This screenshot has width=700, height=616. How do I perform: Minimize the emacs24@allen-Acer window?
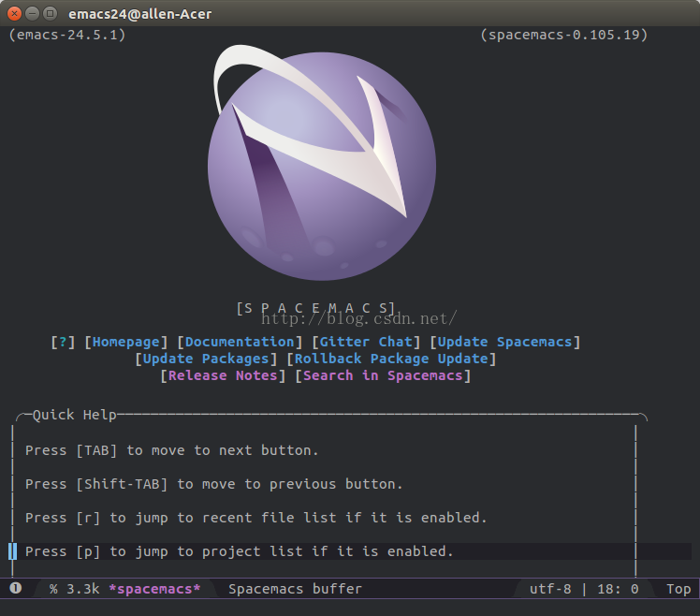pyautogui.click(x=32, y=14)
